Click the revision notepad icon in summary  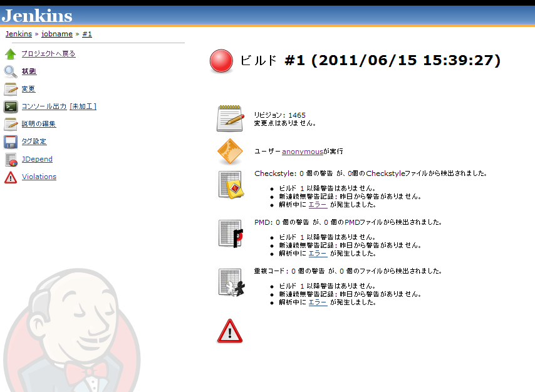tap(231, 118)
